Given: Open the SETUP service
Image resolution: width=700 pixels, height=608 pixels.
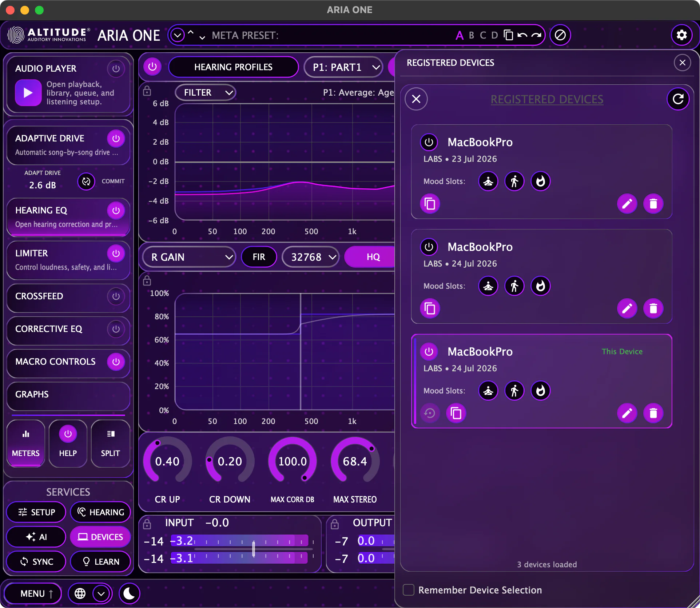Looking at the screenshot, I should 36,512.
